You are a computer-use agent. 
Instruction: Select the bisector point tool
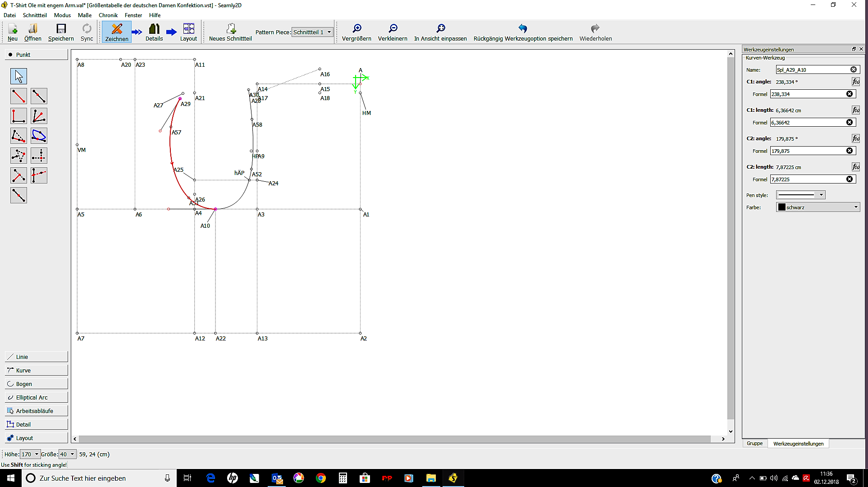[39, 116]
